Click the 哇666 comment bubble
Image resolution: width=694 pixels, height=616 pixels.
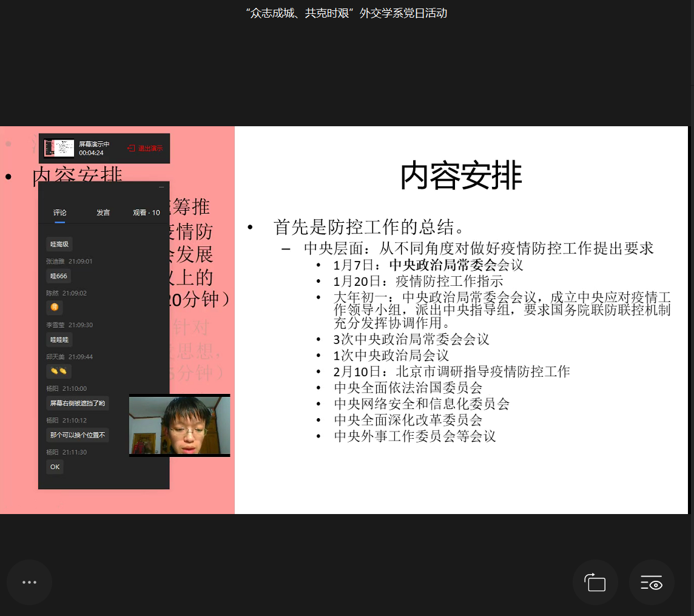pos(58,276)
